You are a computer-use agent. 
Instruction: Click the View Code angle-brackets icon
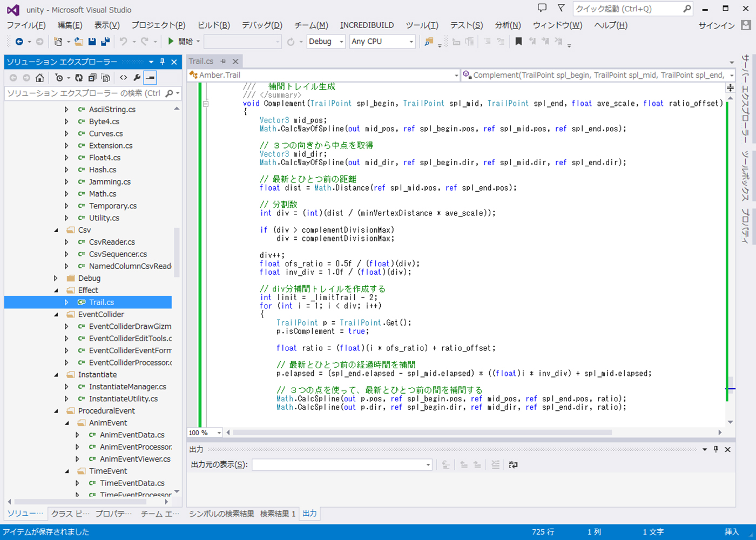click(124, 78)
